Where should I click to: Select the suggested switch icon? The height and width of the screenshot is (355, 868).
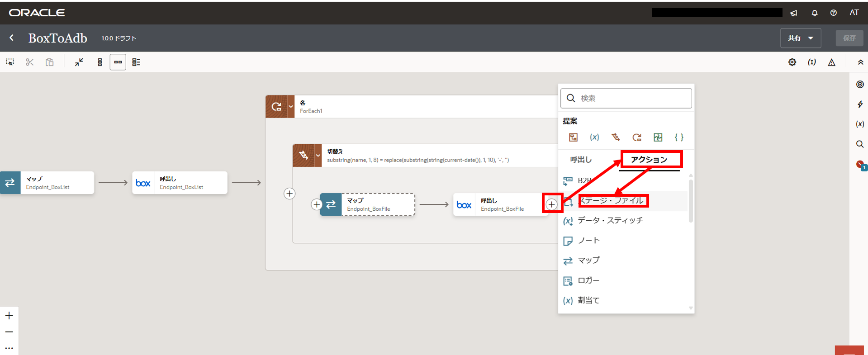(x=616, y=137)
